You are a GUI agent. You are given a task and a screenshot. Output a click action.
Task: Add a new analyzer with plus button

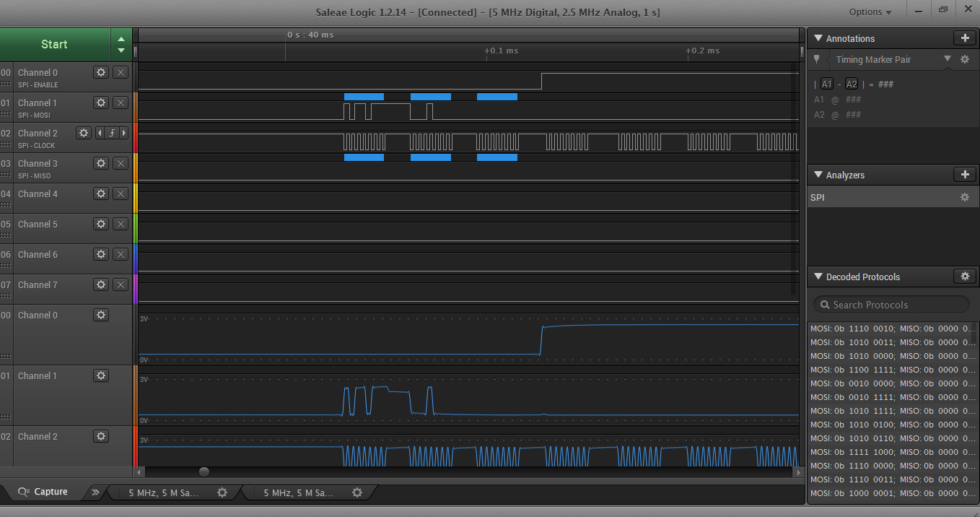[x=965, y=175]
